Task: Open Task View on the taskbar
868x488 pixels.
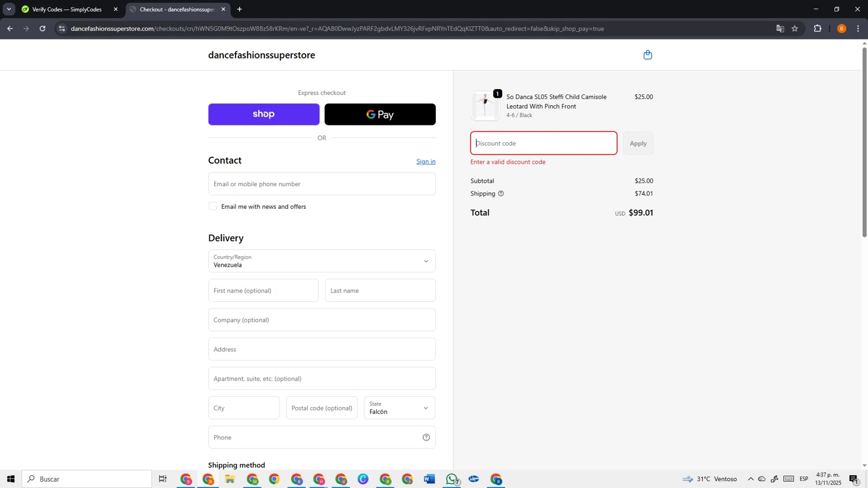Action: [163, 479]
